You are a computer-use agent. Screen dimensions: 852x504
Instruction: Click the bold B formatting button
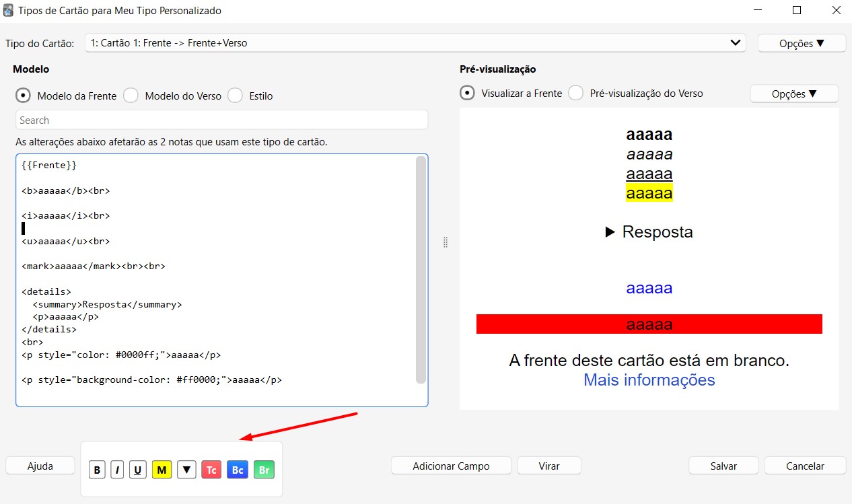[98, 470]
